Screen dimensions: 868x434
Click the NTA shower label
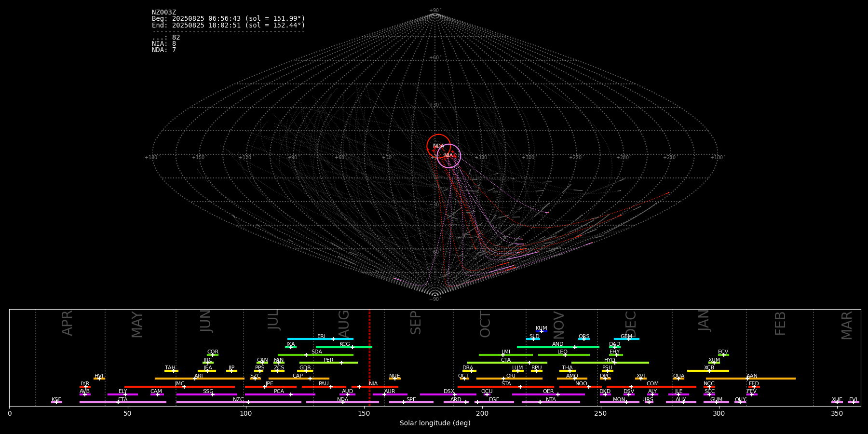coord(551,400)
